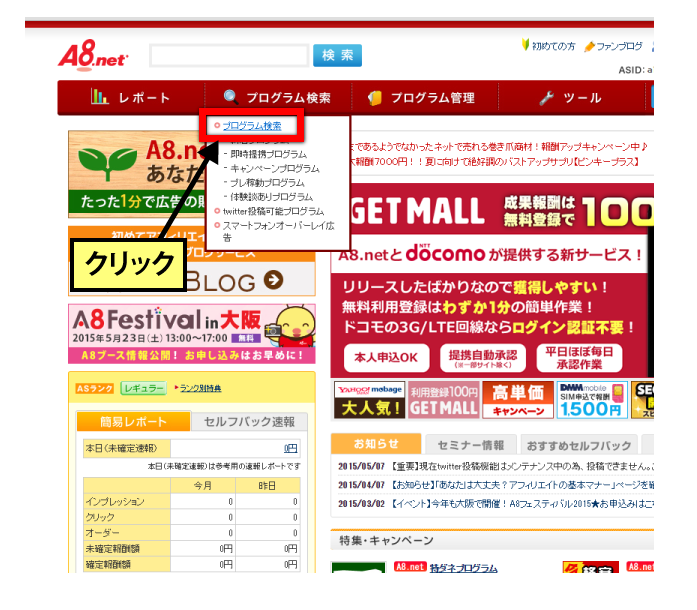Open the 特ダネプログラム link

point(463,568)
